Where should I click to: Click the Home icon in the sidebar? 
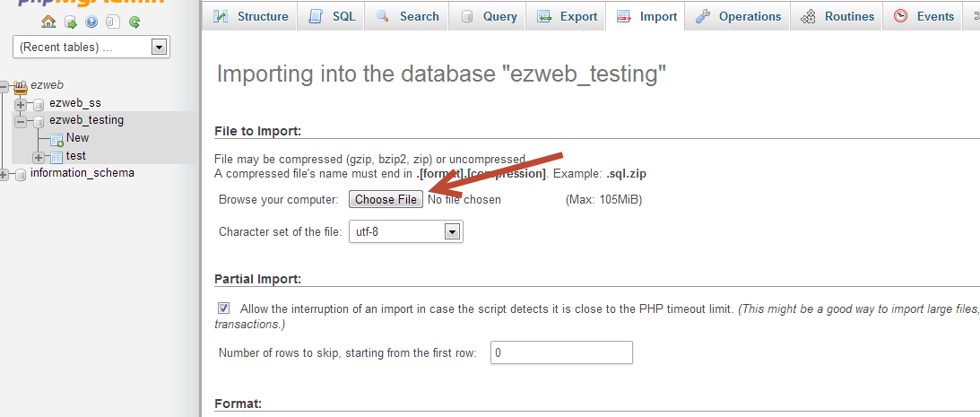point(48,22)
